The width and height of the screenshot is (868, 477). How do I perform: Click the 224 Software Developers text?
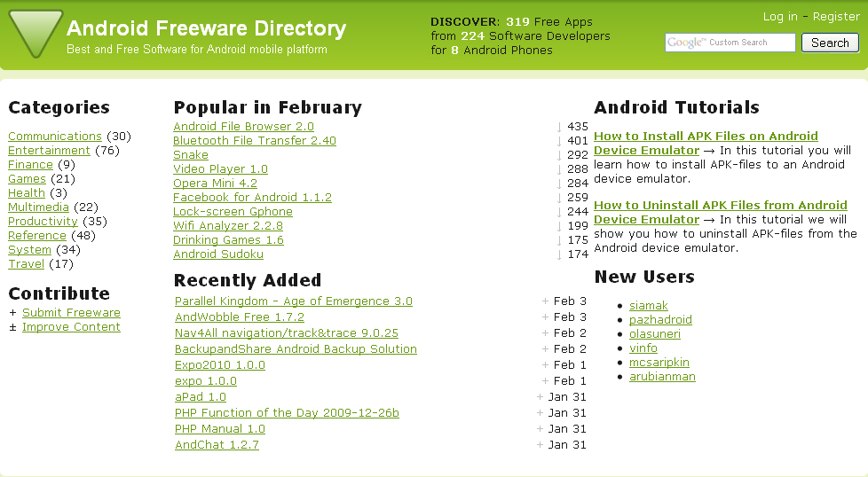point(535,36)
